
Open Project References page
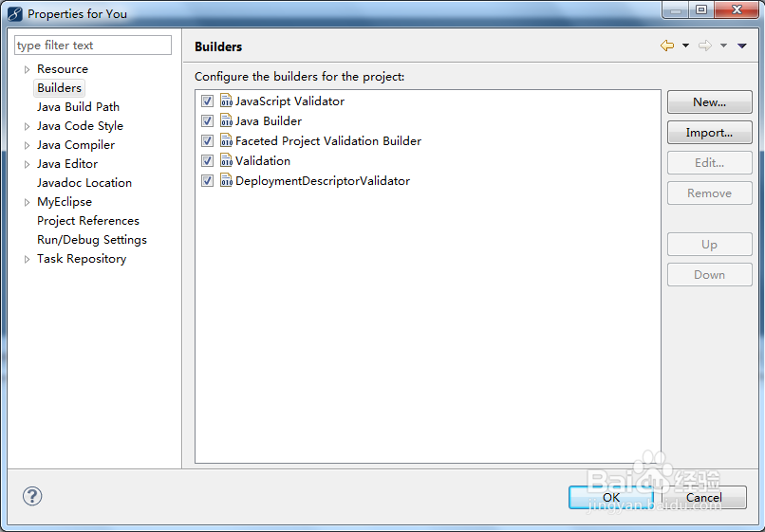(x=88, y=221)
